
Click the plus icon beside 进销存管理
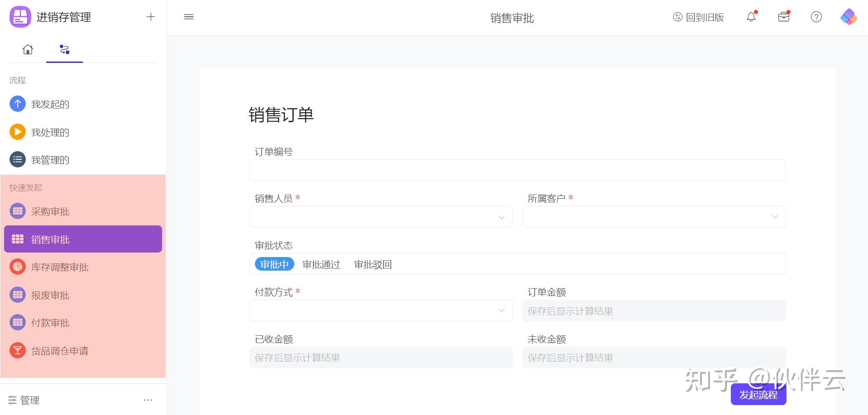(x=151, y=17)
